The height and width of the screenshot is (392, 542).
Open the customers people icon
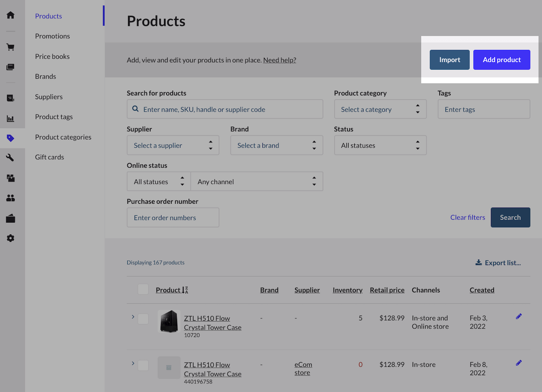(x=10, y=198)
